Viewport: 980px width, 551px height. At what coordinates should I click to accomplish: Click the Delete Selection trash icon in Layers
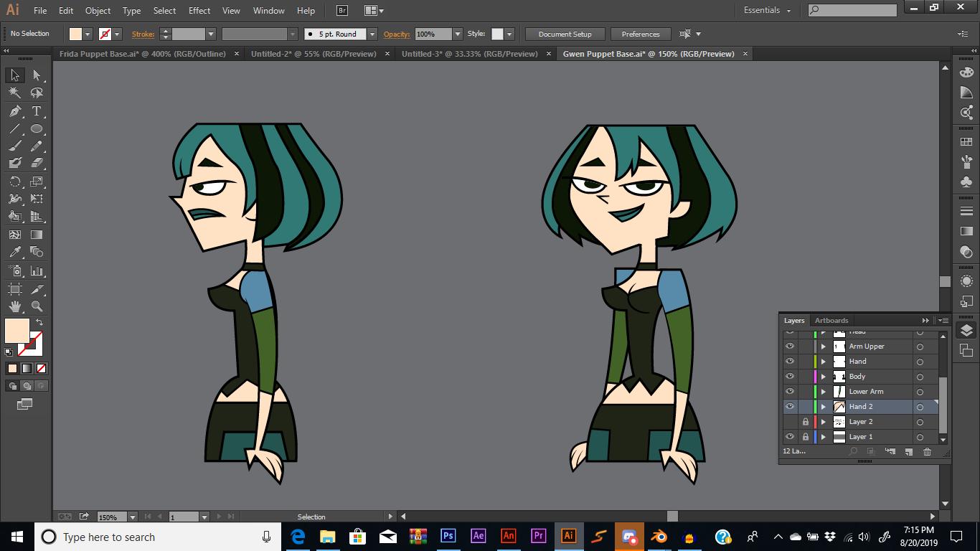(927, 451)
